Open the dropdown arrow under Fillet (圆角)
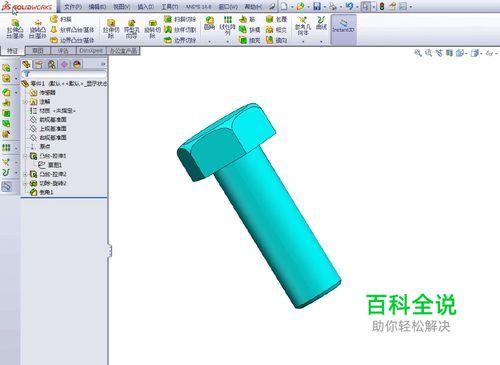500x365 pixels. pyautogui.click(x=209, y=42)
